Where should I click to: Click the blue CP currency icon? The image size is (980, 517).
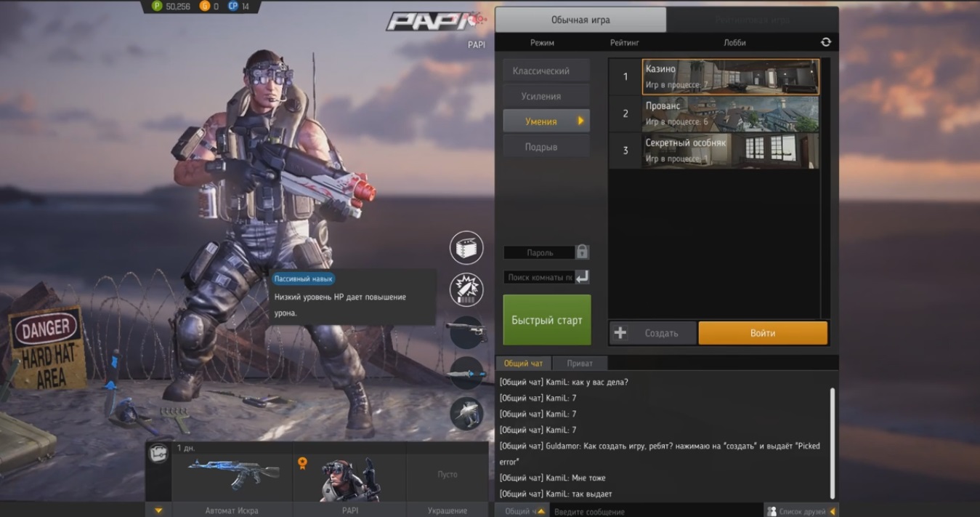click(232, 7)
